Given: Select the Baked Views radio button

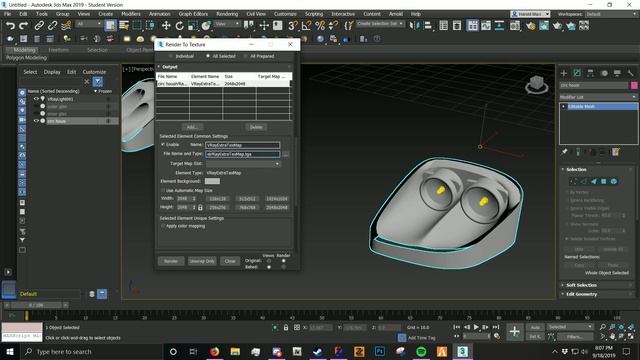Looking at the screenshot, I should [269, 267].
